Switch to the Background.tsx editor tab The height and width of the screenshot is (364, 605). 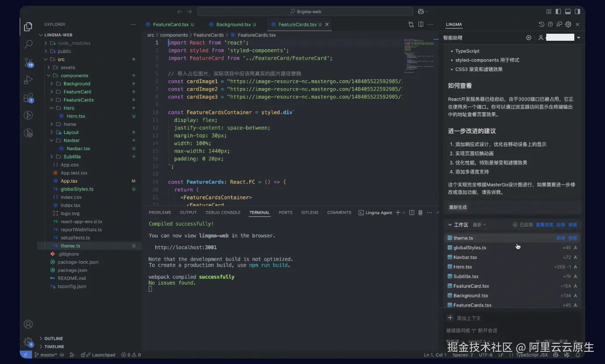click(x=233, y=25)
